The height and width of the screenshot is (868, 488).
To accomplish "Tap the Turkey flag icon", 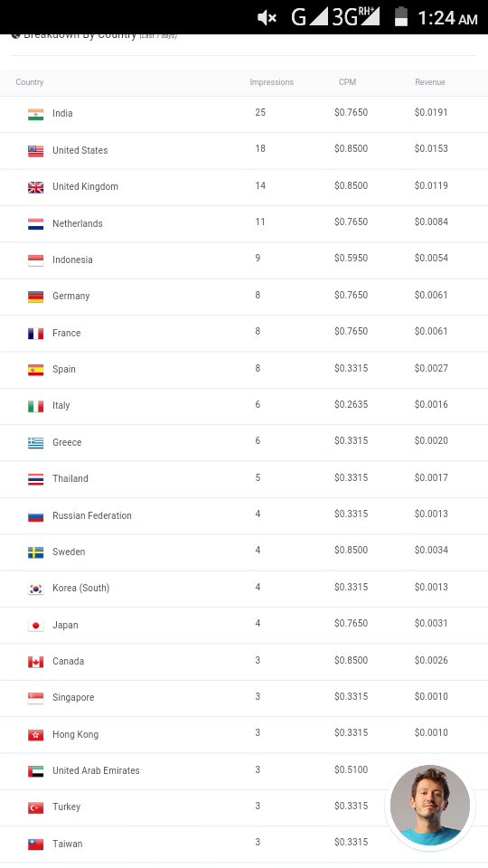I will (x=35, y=807).
